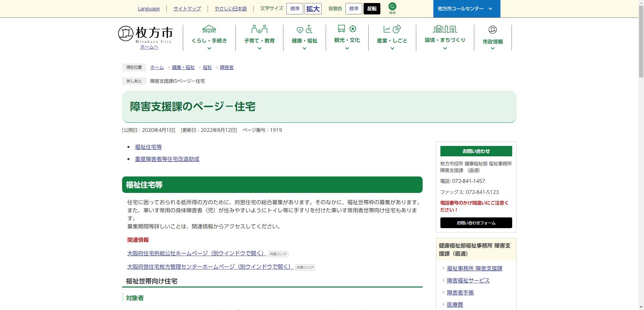Click fax number 072-841-5123

click(x=482, y=192)
